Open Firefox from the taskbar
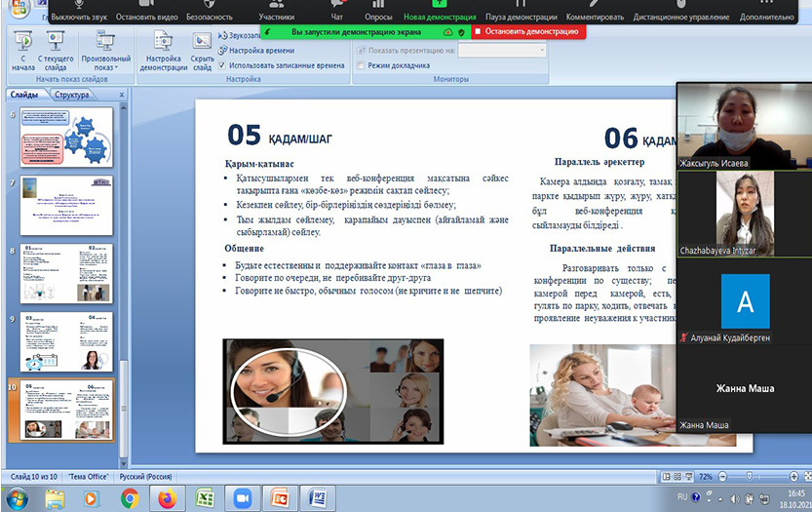 tap(167, 498)
